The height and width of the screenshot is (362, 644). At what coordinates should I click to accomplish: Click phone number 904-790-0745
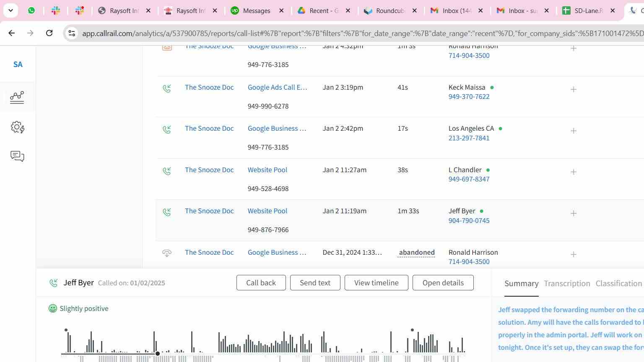pyautogui.click(x=469, y=220)
